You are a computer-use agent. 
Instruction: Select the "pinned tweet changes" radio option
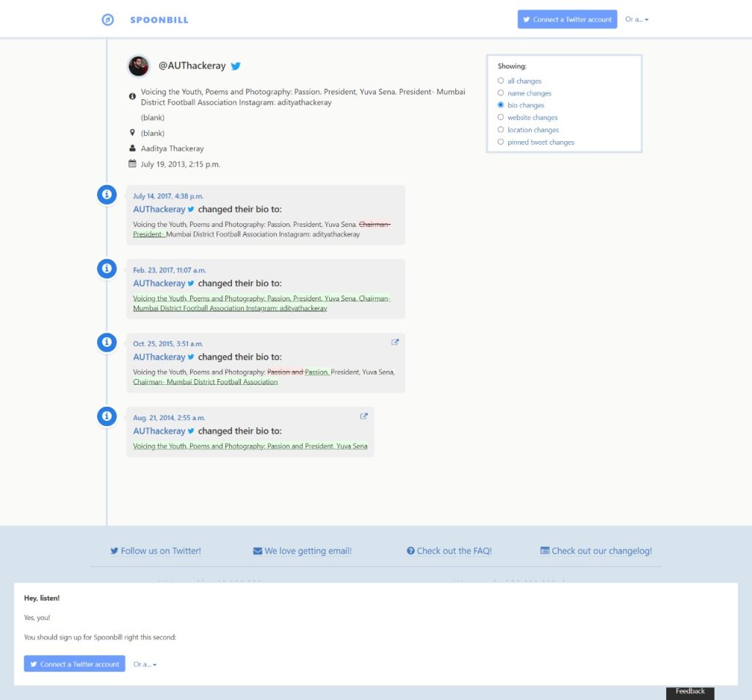point(501,142)
